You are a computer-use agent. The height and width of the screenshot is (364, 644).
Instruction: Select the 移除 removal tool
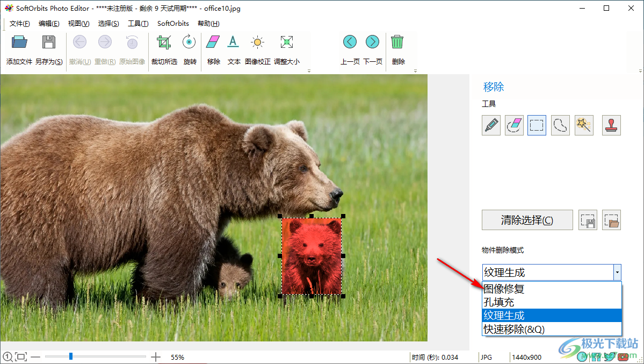[213, 48]
